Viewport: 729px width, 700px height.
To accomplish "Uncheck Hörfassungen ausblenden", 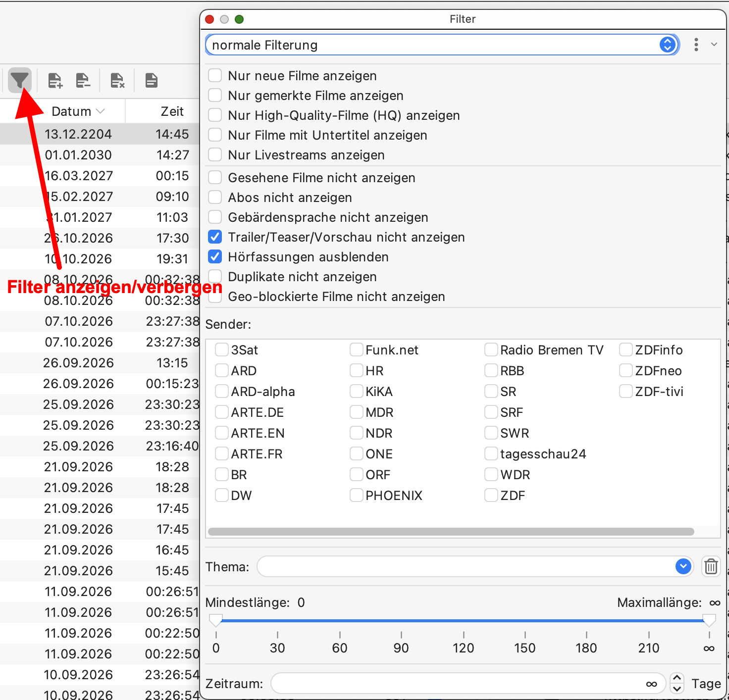I will click(x=215, y=256).
